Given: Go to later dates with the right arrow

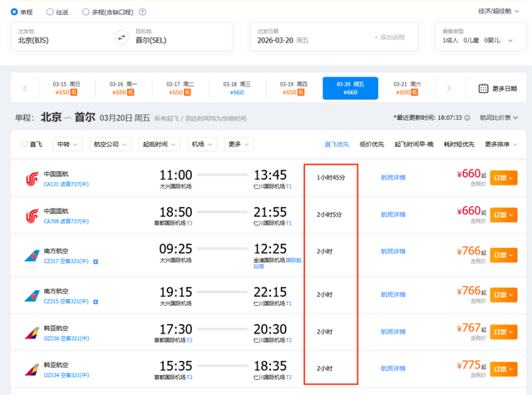Looking at the screenshot, I should pos(449,88).
